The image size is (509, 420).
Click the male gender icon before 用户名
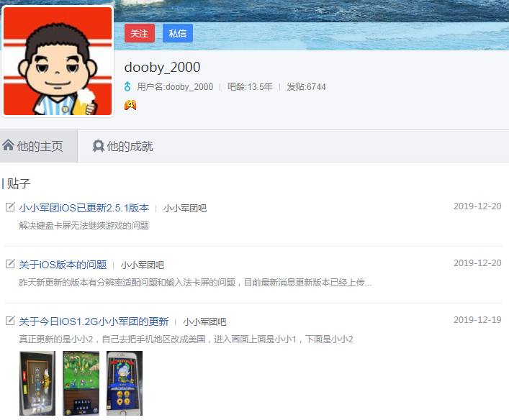(x=127, y=86)
